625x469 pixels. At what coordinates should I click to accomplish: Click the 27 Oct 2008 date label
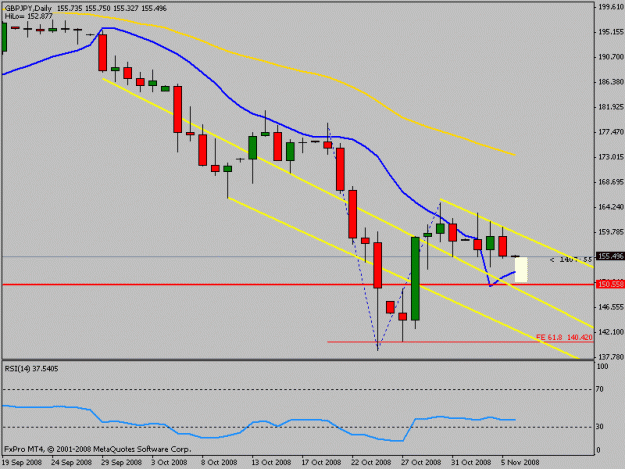(x=421, y=463)
